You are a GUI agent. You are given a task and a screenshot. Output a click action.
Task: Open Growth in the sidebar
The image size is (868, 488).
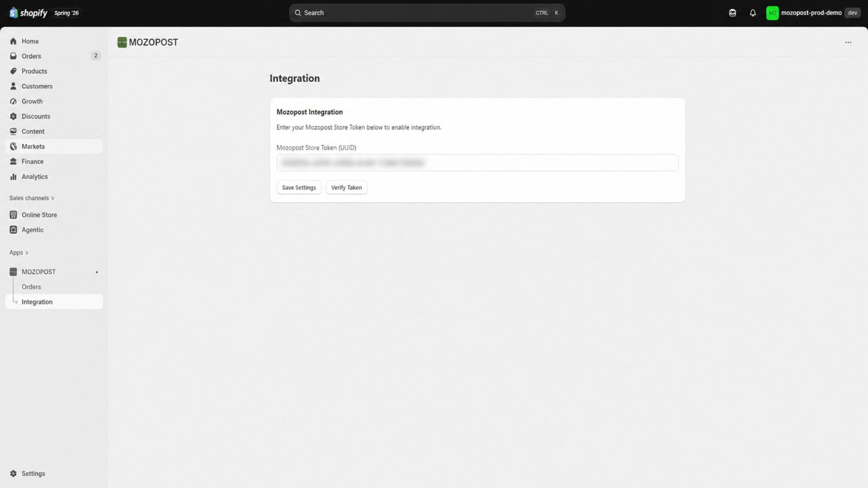coord(54,101)
